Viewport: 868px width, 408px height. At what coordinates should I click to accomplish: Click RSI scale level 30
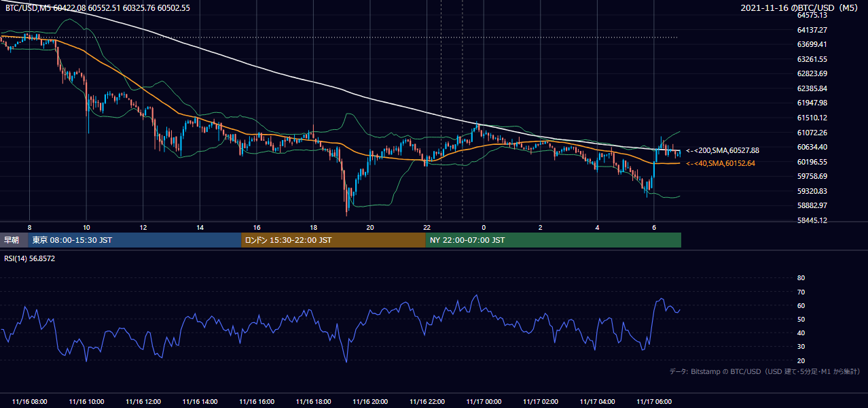801,347
